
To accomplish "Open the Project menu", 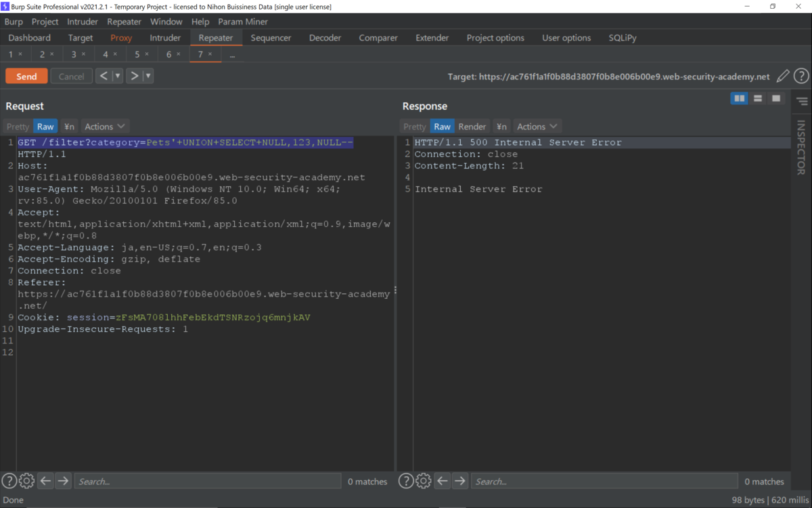I will click(x=45, y=22).
